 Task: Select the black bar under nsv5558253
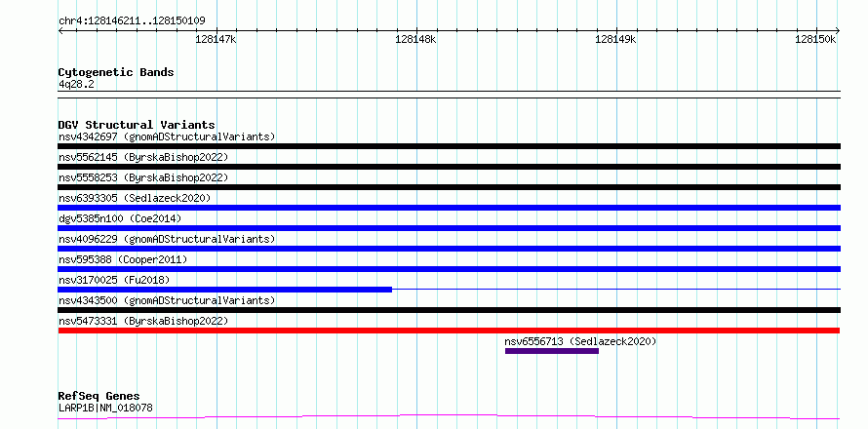(449, 187)
